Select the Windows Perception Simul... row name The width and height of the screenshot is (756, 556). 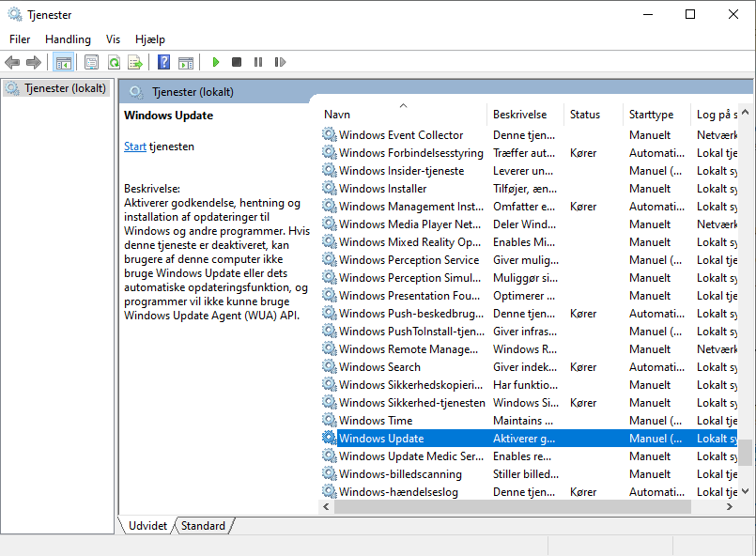click(409, 278)
